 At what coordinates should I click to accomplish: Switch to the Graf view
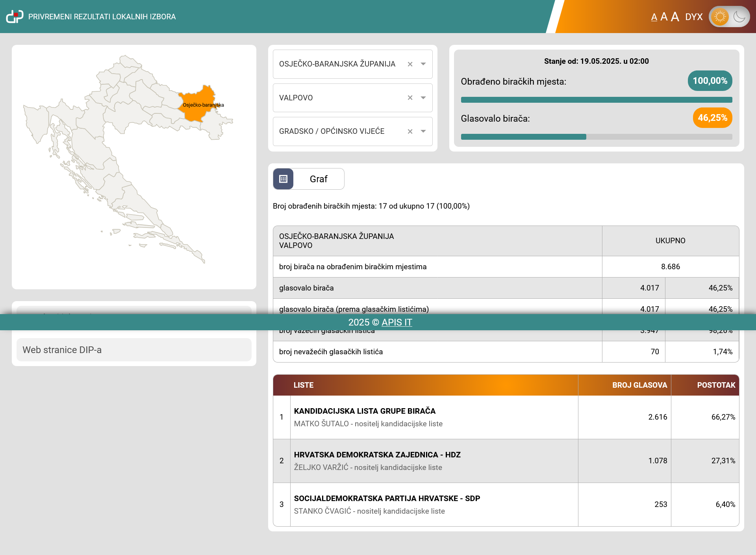point(319,179)
